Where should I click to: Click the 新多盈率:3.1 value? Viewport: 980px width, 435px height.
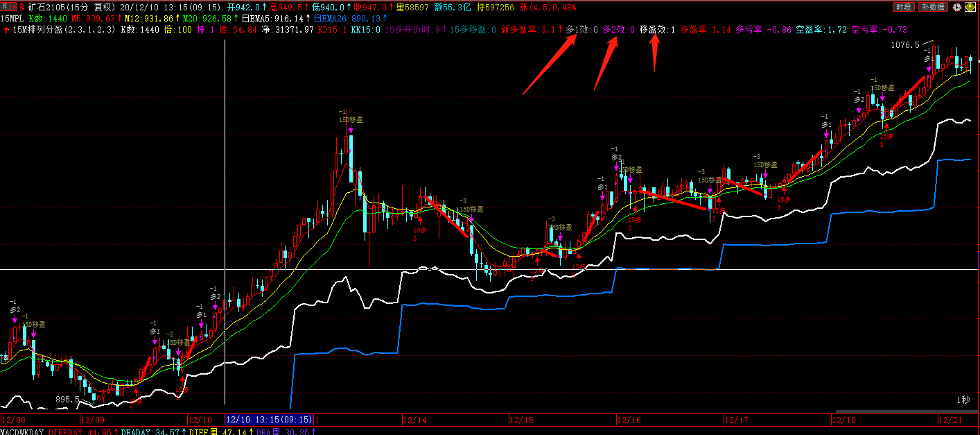tap(528, 30)
